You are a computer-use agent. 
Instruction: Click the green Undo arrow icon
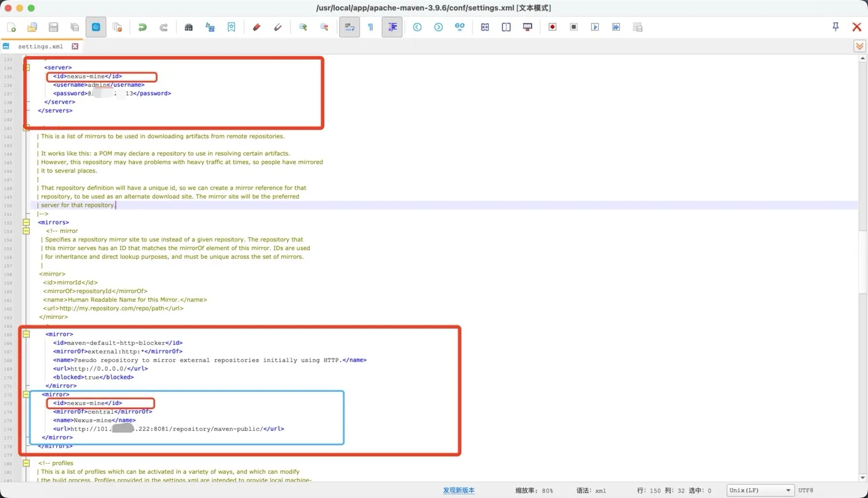142,27
